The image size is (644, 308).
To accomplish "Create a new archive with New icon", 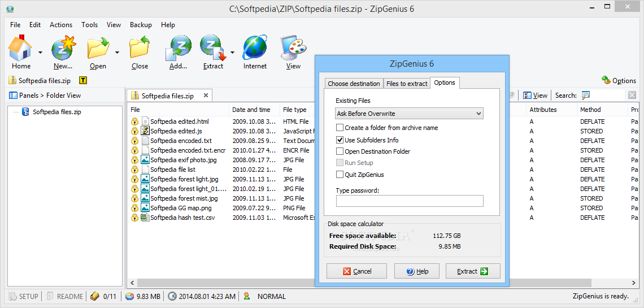I will click(63, 48).
